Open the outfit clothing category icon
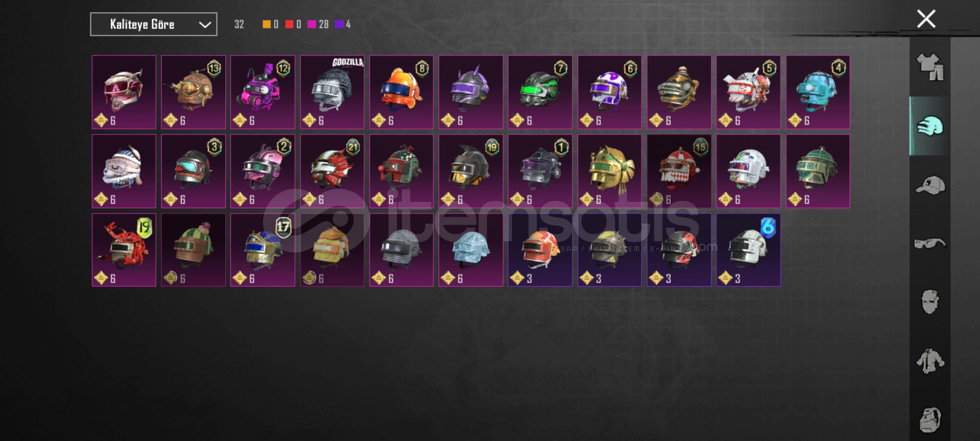The height and width of the screenshot is (441, 980). (x=930, y=67)
